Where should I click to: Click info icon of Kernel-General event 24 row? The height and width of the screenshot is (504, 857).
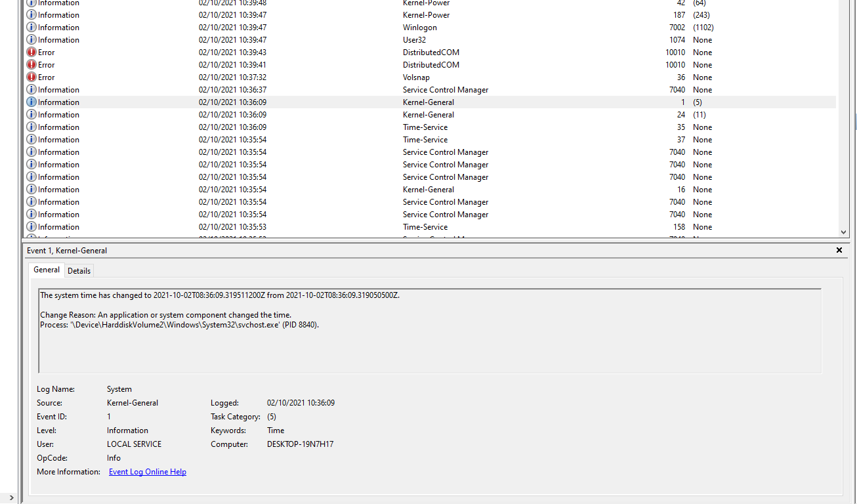tap(31, 115)
